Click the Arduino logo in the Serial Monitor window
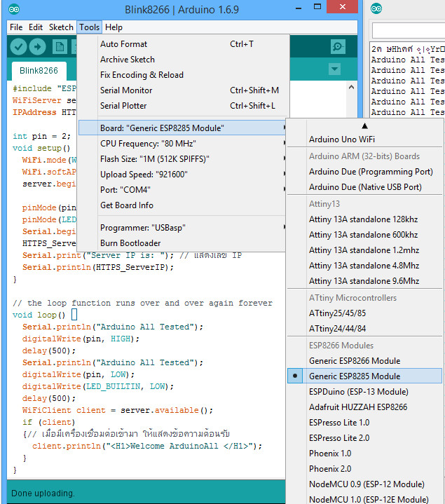The width and height of the screenshot is (445, 504). (x=376, y=8)
